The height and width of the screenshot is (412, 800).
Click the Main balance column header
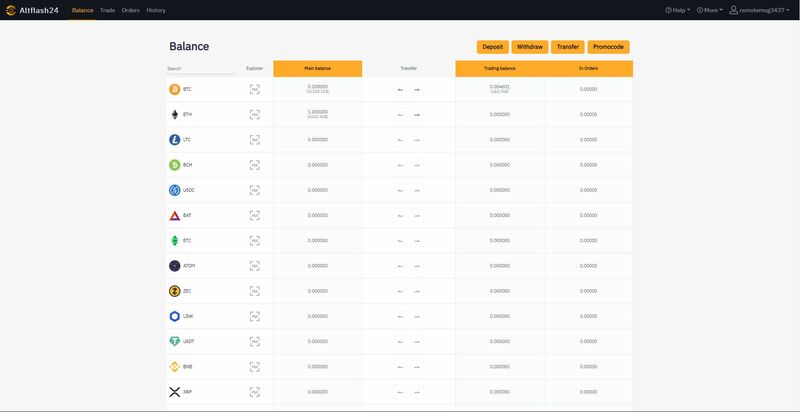coord(318,69)
